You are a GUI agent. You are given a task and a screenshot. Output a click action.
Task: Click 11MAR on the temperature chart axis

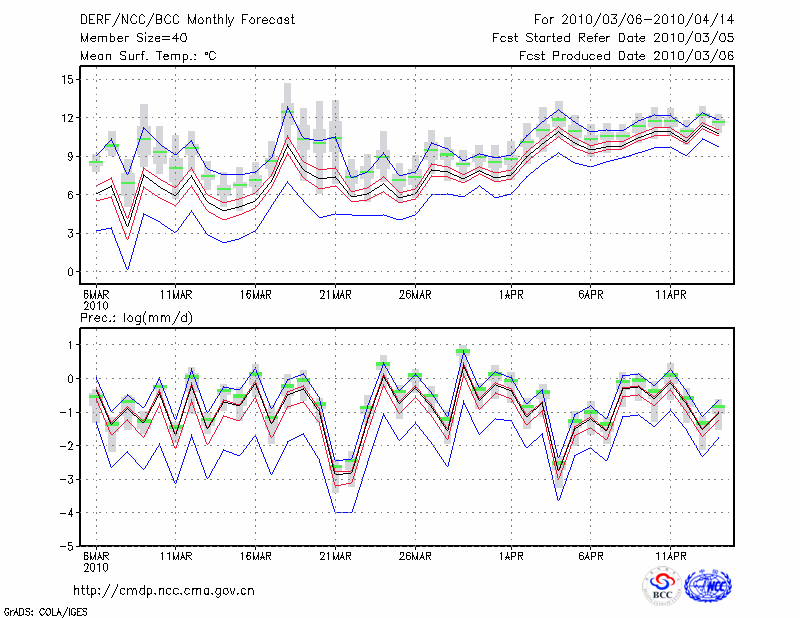click(175, 295)
